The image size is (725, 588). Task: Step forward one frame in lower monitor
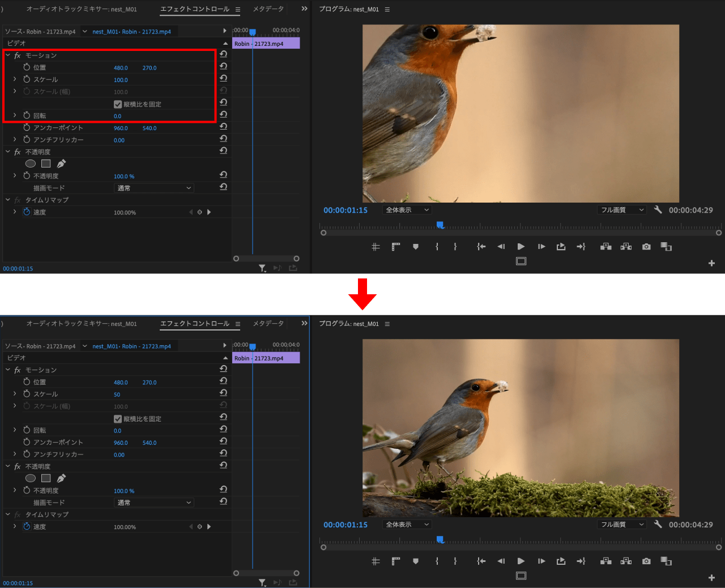pyautogui.click(x=541, y=561)
